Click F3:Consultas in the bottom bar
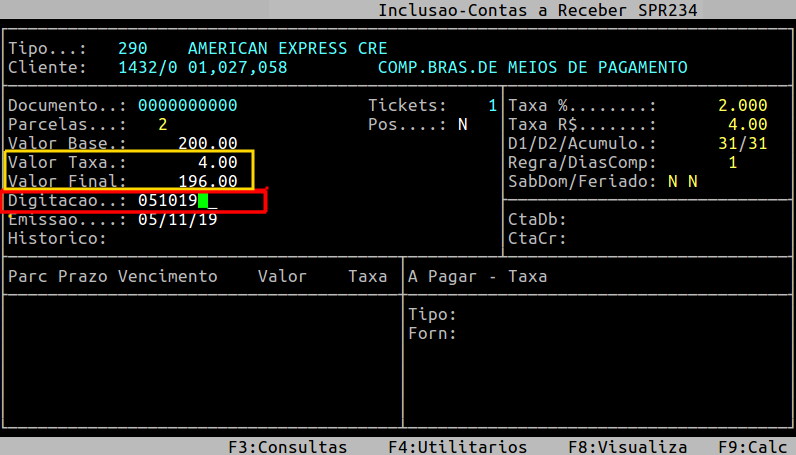The image size is (796, 455). [x=302, y=447]
